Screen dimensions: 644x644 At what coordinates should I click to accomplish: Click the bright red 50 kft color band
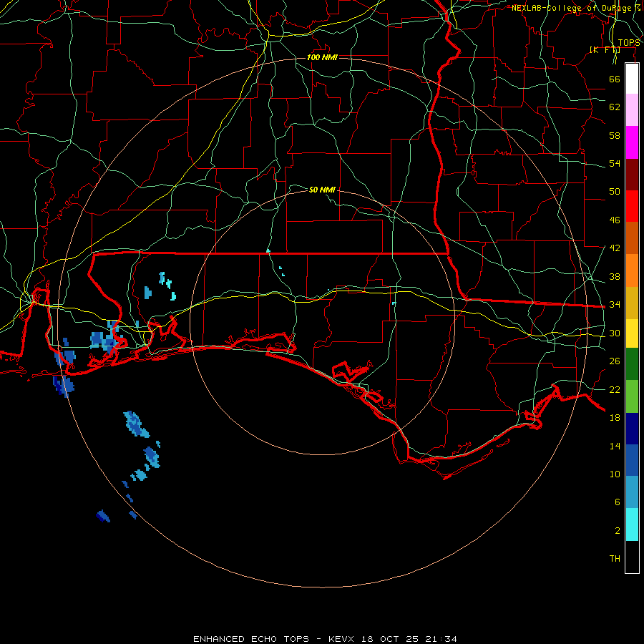pyautogui.click(x=632, y=206)
